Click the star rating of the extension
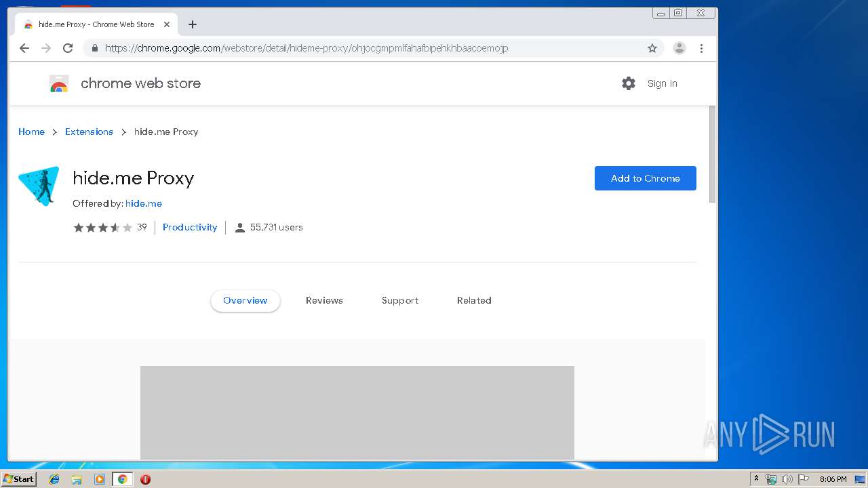 tap(102, 228)
